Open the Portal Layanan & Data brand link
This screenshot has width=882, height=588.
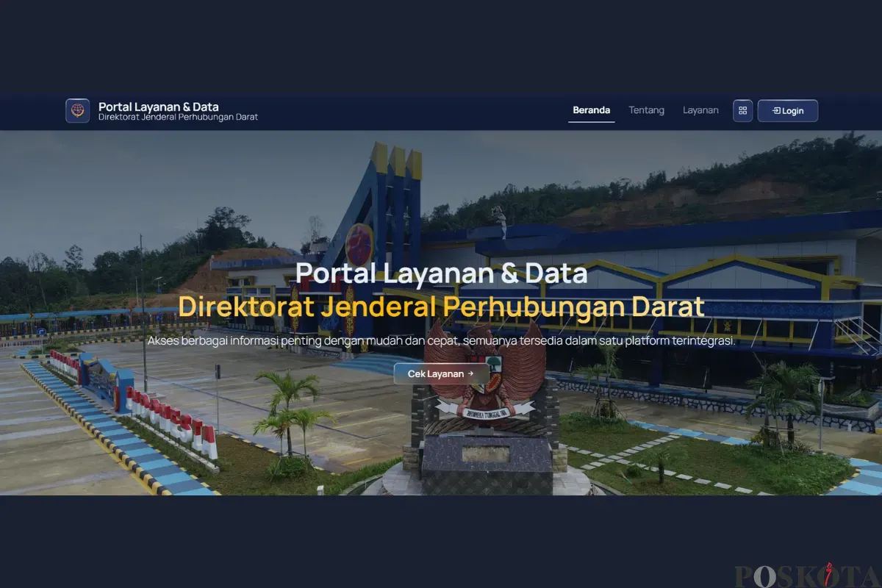(x=159, y=106)
